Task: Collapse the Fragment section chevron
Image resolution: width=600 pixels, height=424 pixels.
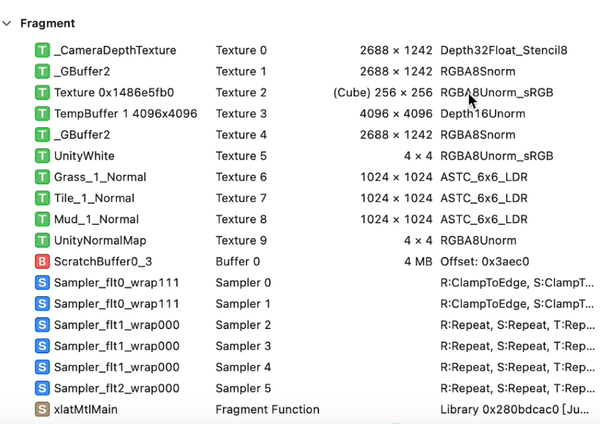Action: point(8,23)
